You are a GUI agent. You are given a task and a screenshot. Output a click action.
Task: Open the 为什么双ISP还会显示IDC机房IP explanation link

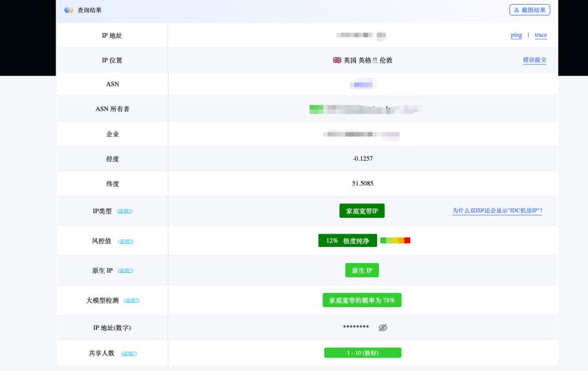496,211
